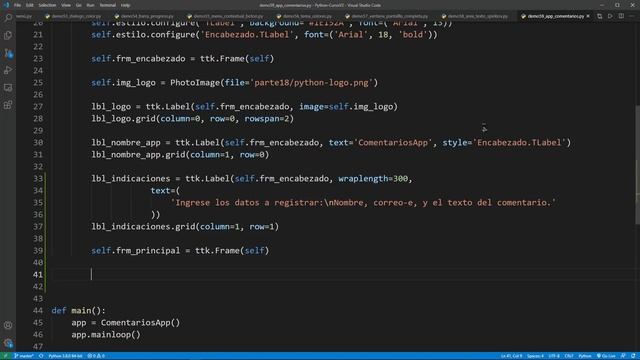This screenshot has height=360, width=640.
Task: Click 'app.mainloop()' in the code
Action: click(x=106, y=335)
